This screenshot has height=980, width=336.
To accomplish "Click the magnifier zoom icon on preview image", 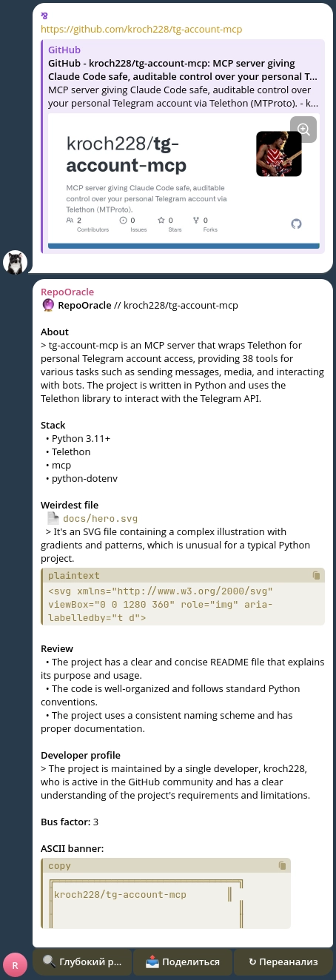I will pyautogui.click(x=303, y=130).
